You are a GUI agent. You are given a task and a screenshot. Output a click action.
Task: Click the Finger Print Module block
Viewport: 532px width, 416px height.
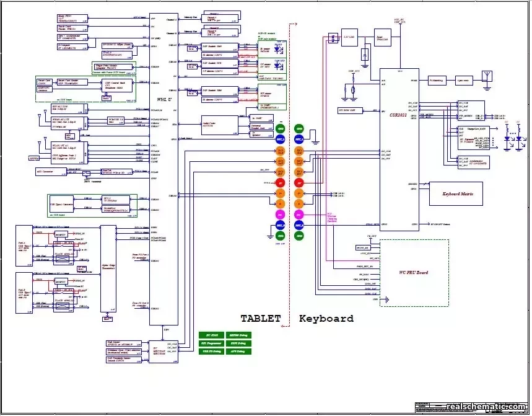(x=113, y=67)
